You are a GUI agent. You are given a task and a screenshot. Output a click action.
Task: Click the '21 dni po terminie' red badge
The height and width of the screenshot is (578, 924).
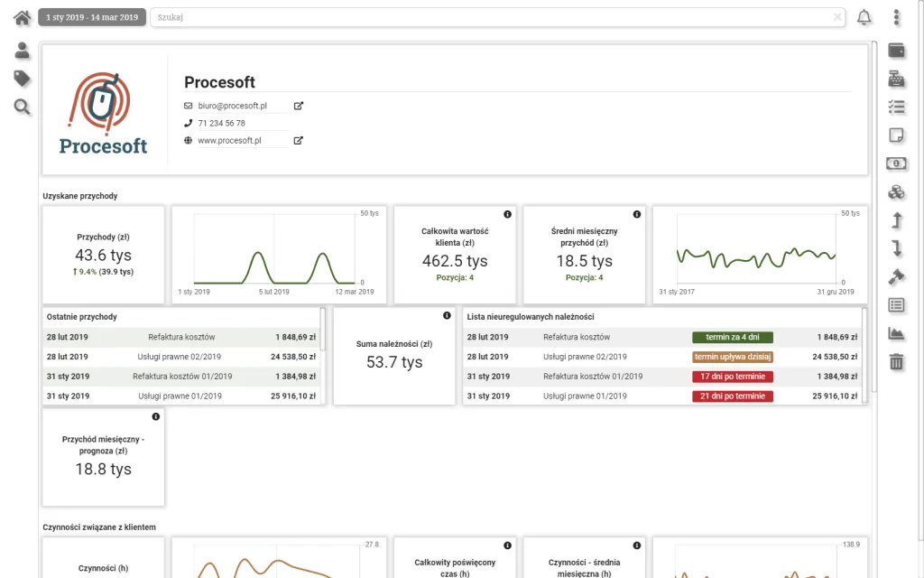tap(733, 396)
